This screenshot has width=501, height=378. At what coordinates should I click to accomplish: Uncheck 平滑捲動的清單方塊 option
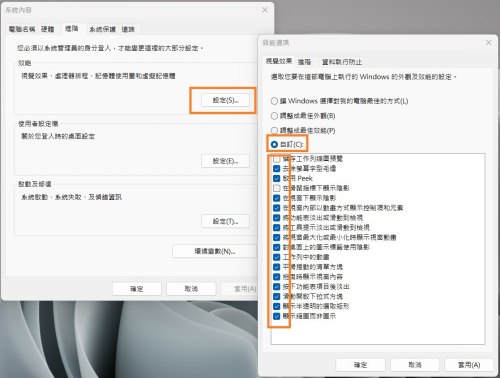(x=276, y=267)
